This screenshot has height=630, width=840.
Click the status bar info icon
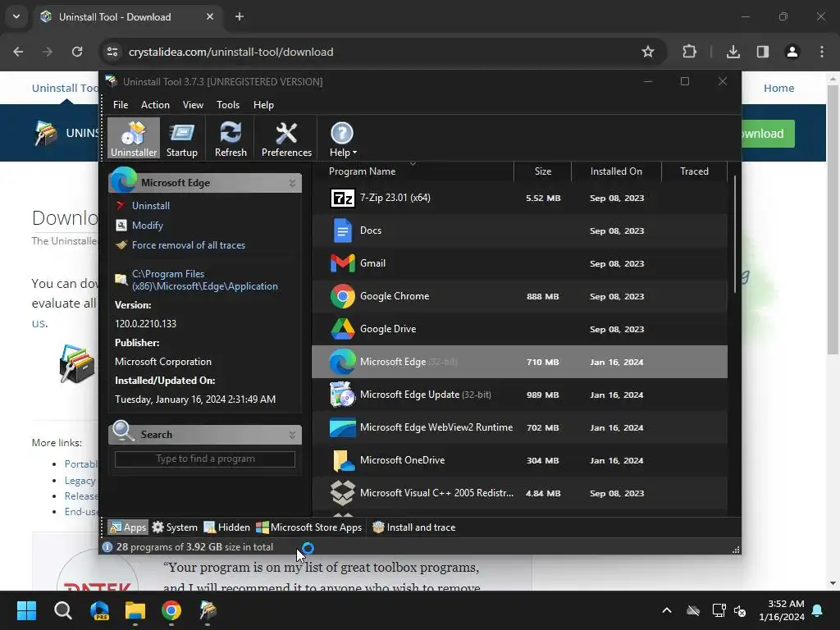click(107, 547)
